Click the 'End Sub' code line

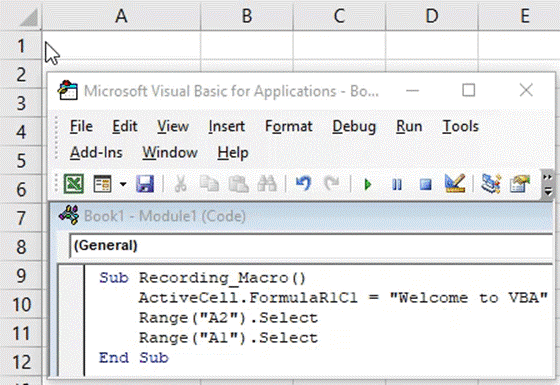[x=134, y=358]
